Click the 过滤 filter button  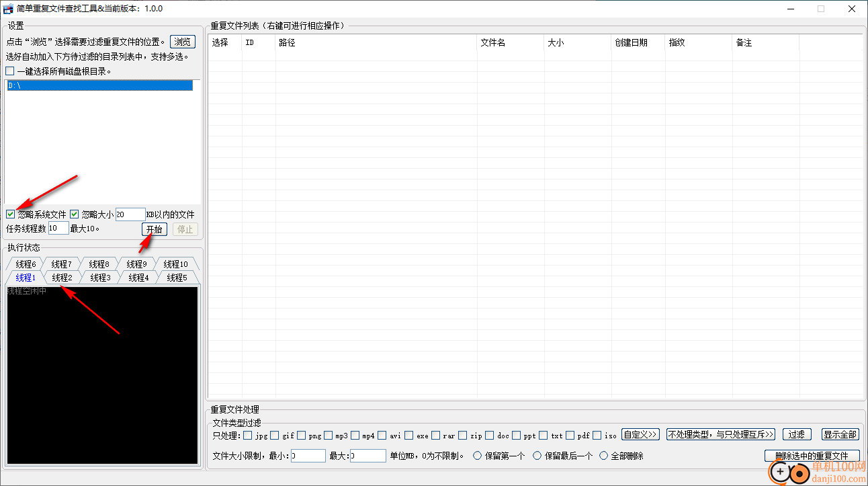click(797, 435)
